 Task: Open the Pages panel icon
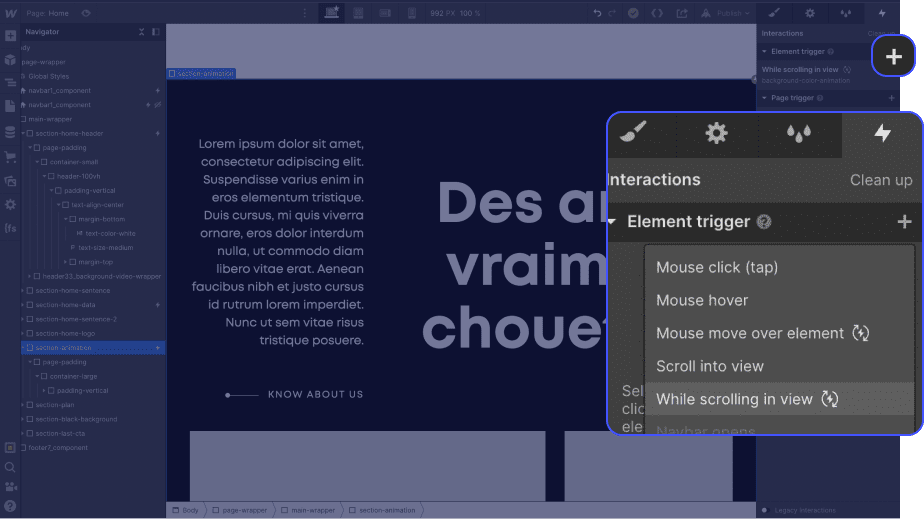pyautogui.click(x=10, y=106)
